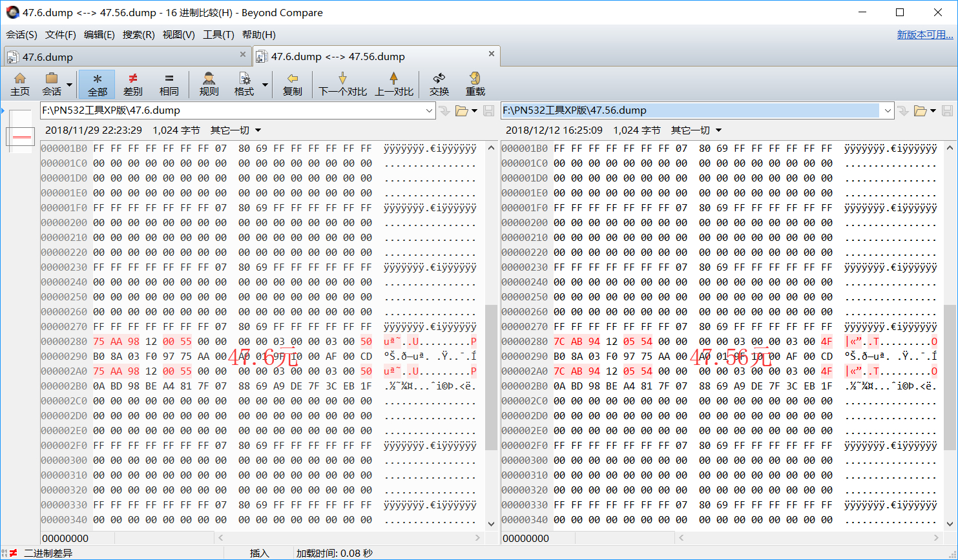Toggle the 差别 differences-only filter
The image size is (958, 560).
point(132,85)
